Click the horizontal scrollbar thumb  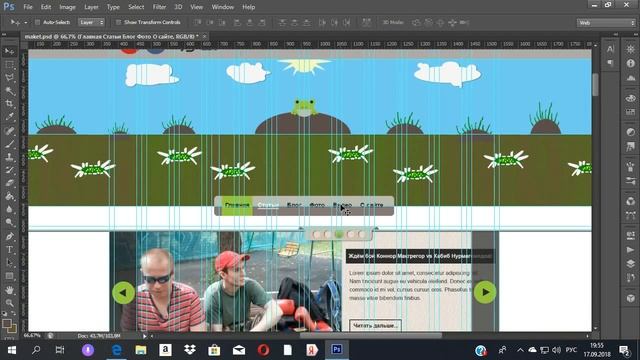pyautogui.click(x=371, y=336)
